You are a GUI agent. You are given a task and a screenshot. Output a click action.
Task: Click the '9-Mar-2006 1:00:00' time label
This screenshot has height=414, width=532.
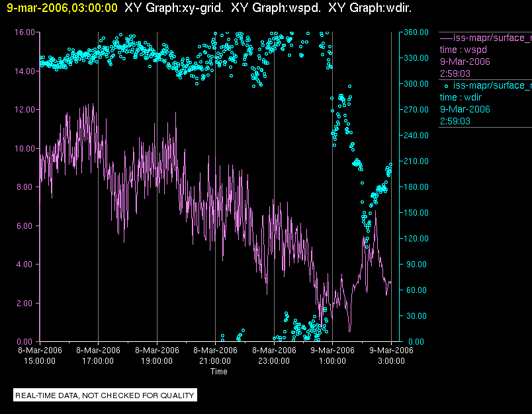point(332,355)
